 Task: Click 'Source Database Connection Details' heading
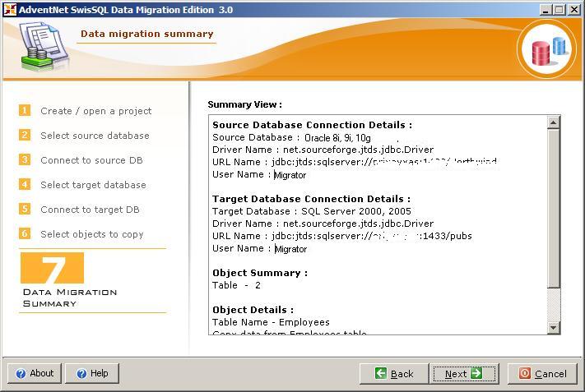313,125
